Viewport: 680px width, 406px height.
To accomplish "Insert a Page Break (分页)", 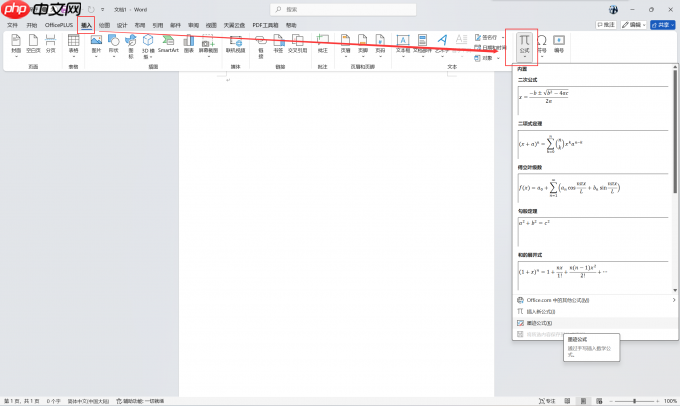I will (x=51, y=45).
